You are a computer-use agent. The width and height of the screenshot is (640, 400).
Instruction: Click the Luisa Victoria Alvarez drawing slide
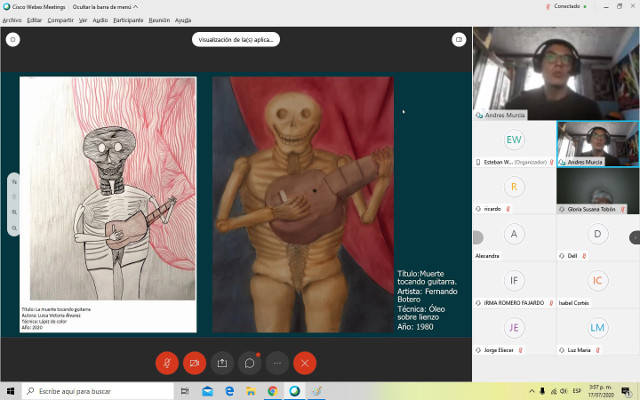click(108, 204)
